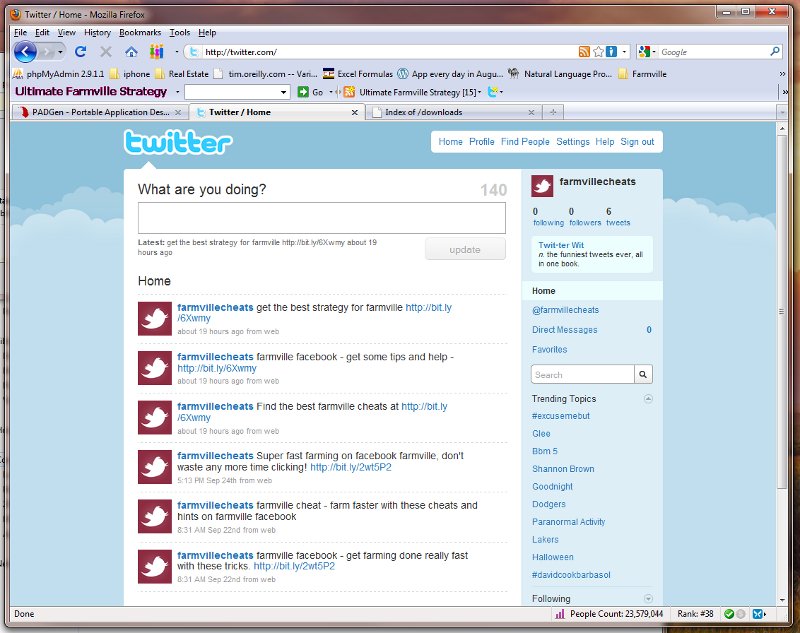
Task: Click the Stop loading X icon
Action: tap(106, 52)
